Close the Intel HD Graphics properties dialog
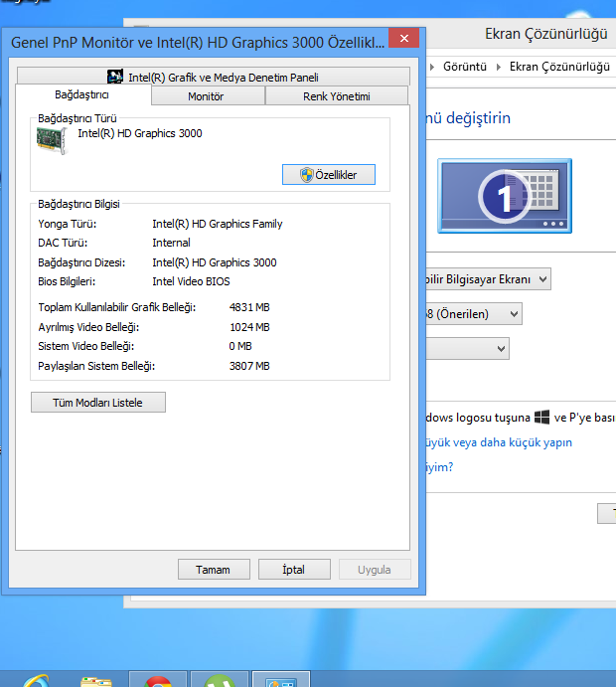The height and width of the screenshot is (687, 616). coord(403,38)
